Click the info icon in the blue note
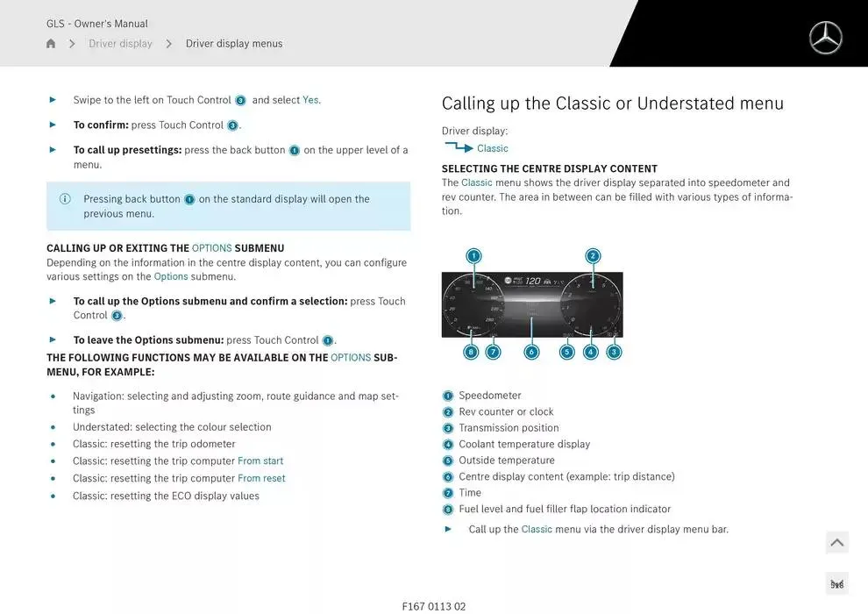 click(65, 199)
